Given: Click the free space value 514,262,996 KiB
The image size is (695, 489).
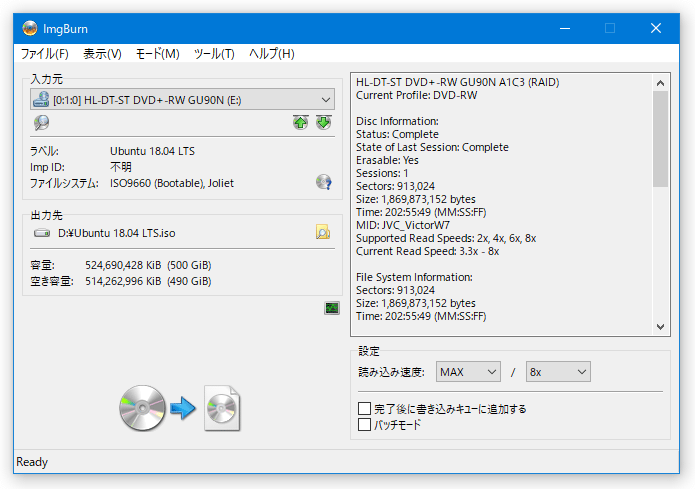Looking at the screenshot, I should [x=123, y=281].
